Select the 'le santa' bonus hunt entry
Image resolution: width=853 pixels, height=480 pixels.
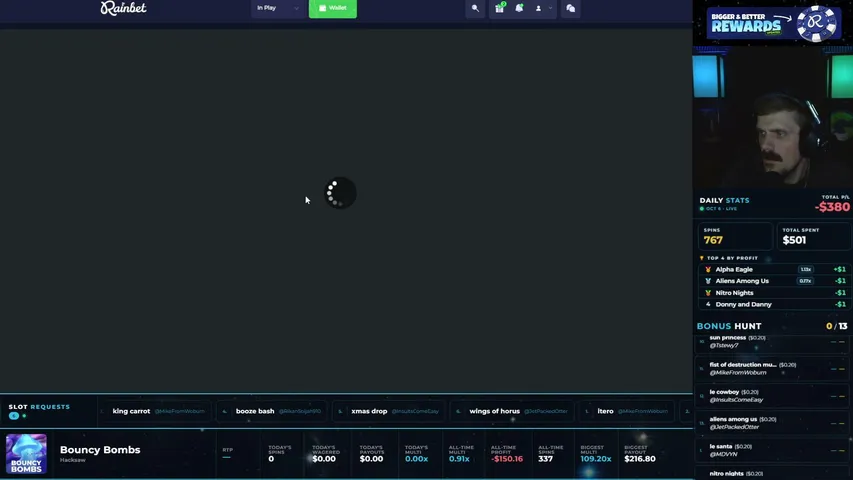point(772,450)
